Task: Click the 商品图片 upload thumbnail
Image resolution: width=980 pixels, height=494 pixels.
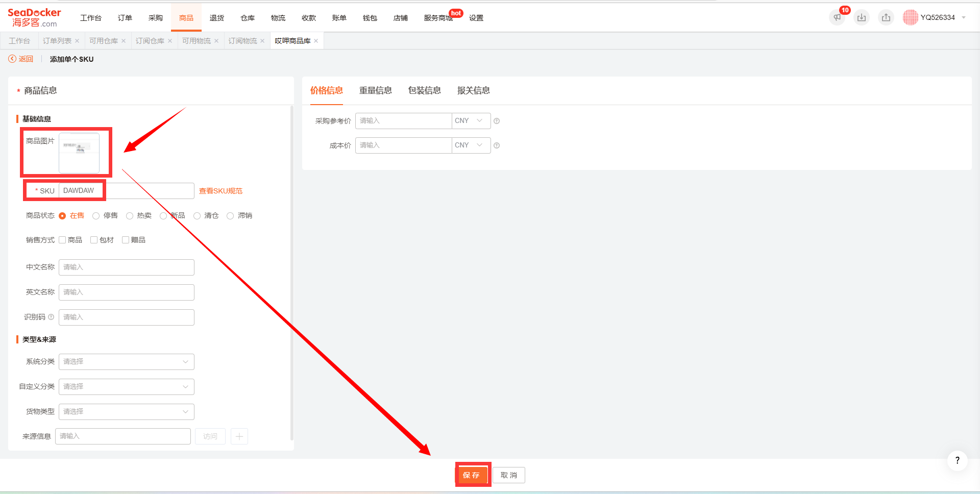Action: point(79,153)
